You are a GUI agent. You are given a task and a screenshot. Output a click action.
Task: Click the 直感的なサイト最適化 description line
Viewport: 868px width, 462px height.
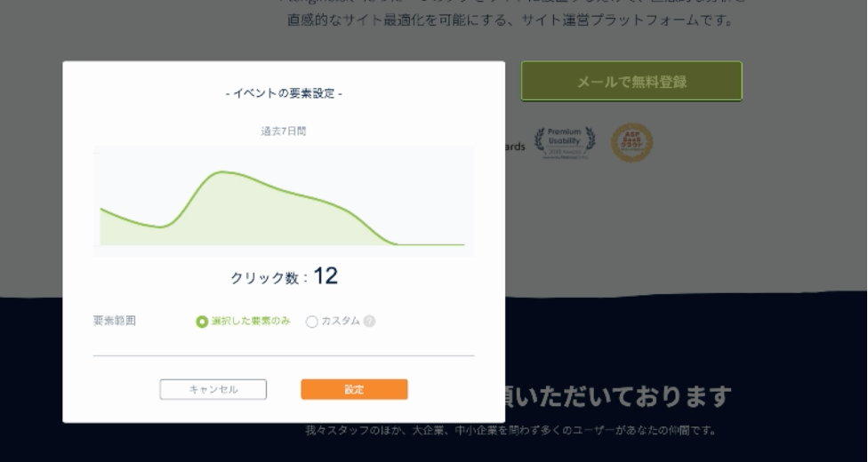click(510, 20)
